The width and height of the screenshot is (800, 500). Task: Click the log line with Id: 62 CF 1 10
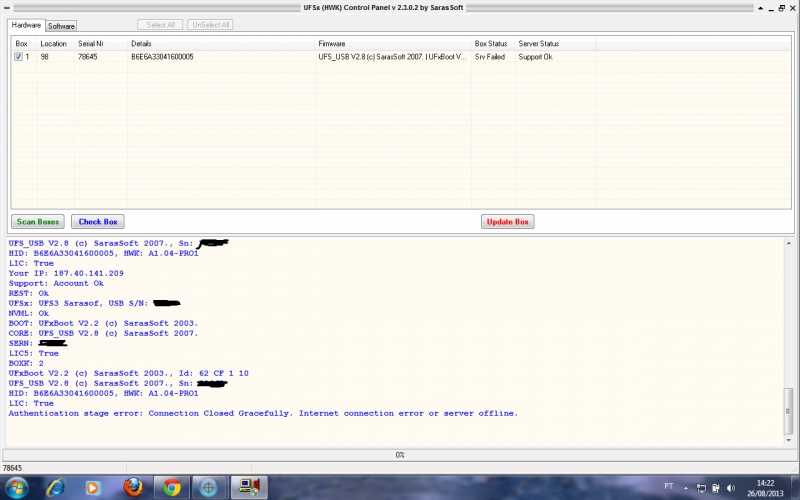pyautogui.click(x=129, y=373)
